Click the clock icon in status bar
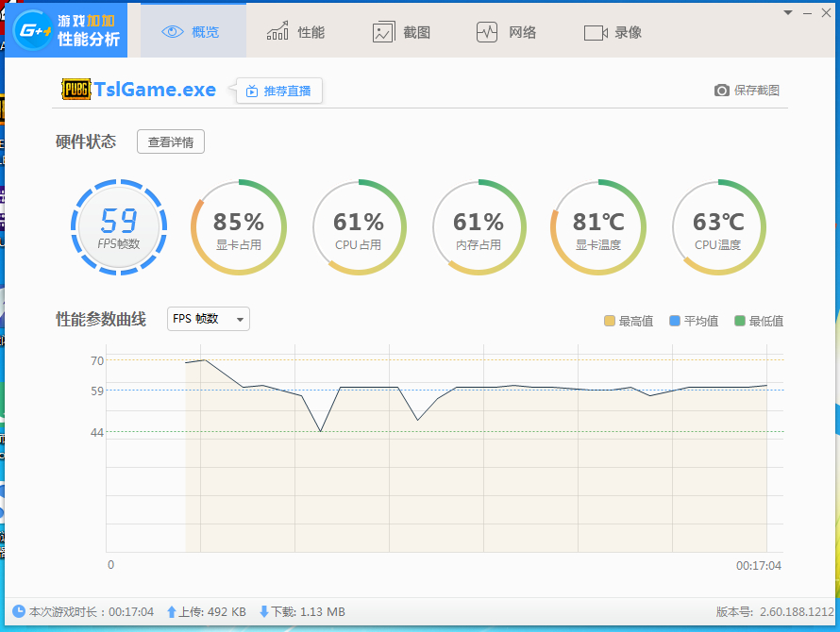Image resolution: width=840 pixels, height=632 pixels. pyautogui.click(x=19, y=611)
